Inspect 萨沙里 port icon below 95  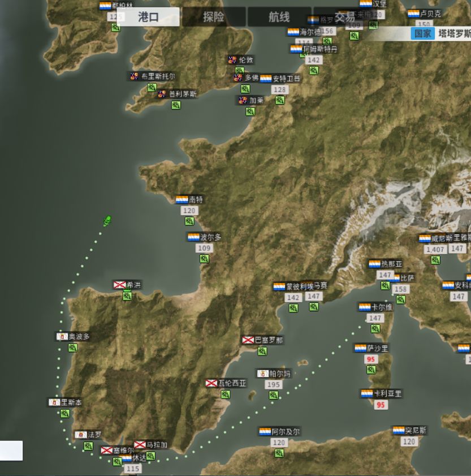point(371,370)
